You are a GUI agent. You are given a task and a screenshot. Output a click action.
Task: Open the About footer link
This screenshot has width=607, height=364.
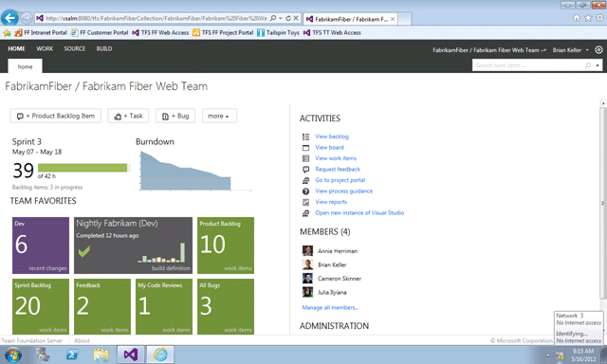pyautogui.click(x=82, y=341)
